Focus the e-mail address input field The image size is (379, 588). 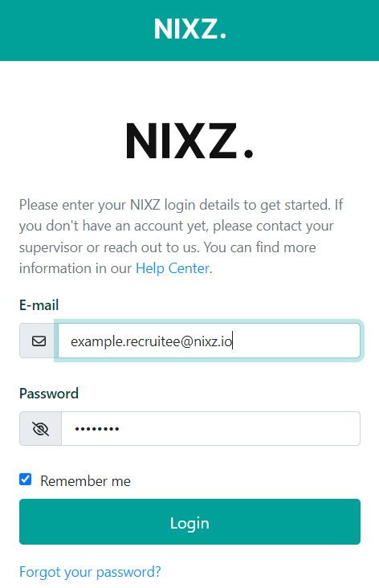pyautogui.click(x=210, y=341)
